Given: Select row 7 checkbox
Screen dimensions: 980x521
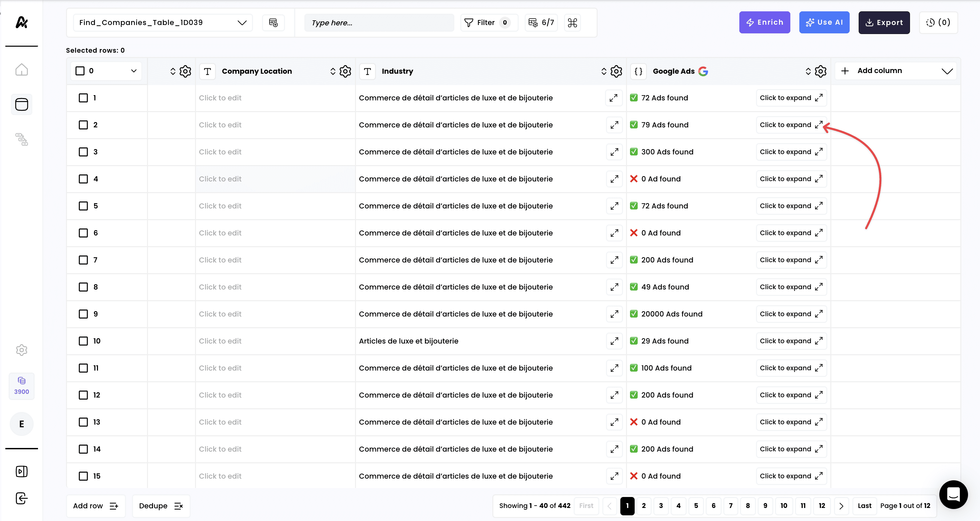Looking at the screenshot, I should point(83,260).
